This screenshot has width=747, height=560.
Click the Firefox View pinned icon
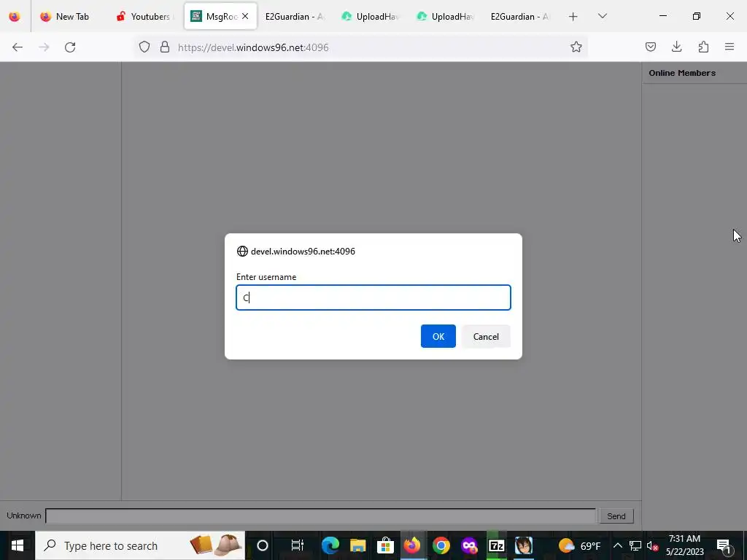15,16
